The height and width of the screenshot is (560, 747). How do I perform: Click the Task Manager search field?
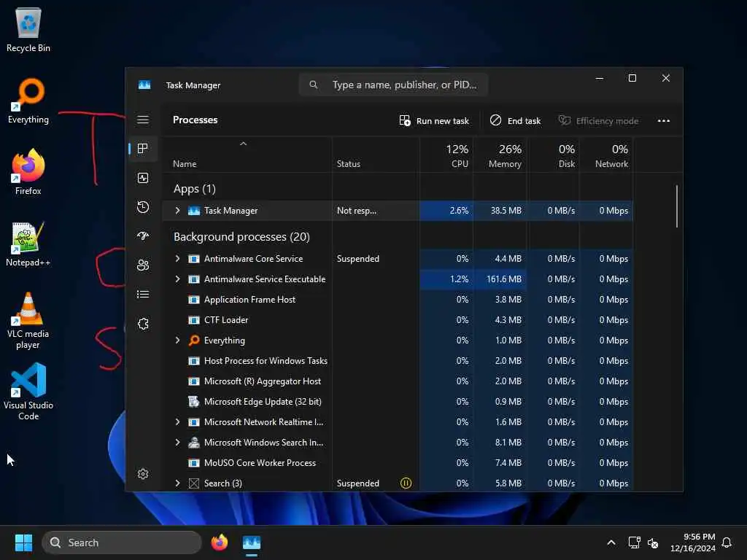click(x=393, y=85)
